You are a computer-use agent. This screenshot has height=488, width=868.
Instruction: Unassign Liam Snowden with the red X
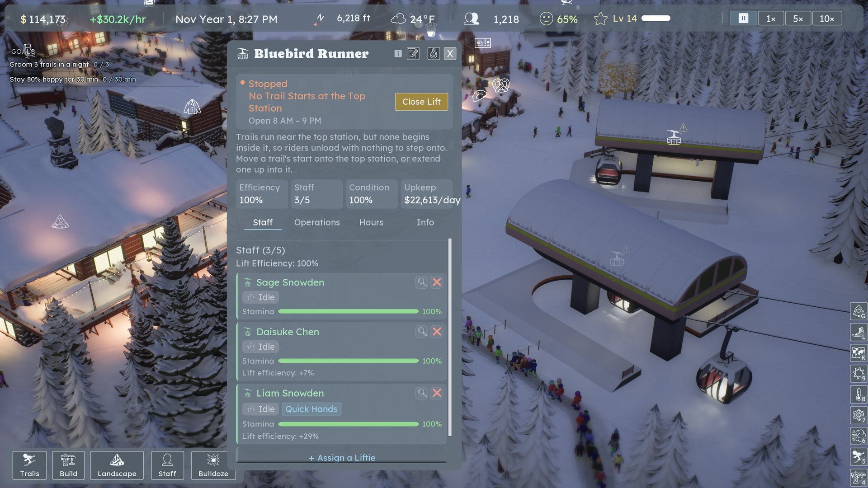(x=437, y=393)
